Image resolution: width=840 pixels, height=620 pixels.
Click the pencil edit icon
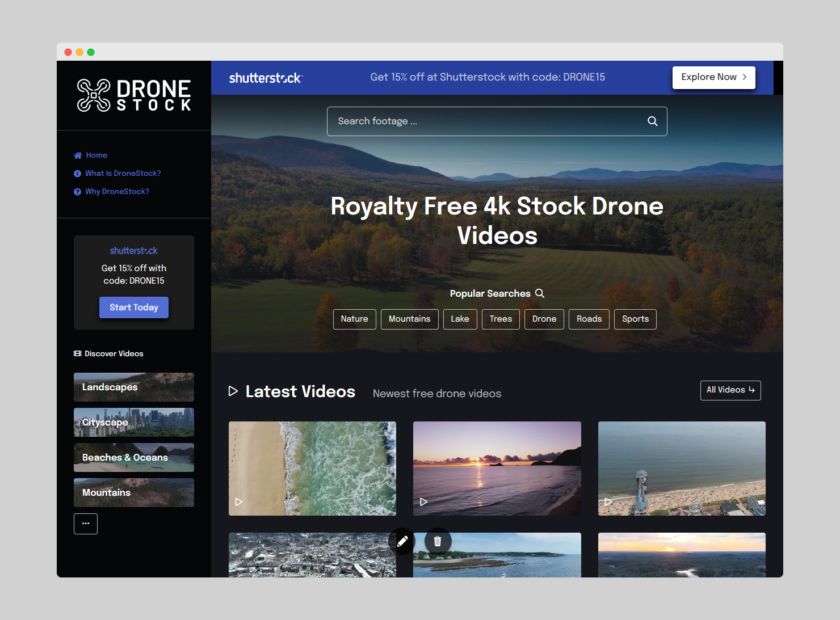(x=402, y=541)
